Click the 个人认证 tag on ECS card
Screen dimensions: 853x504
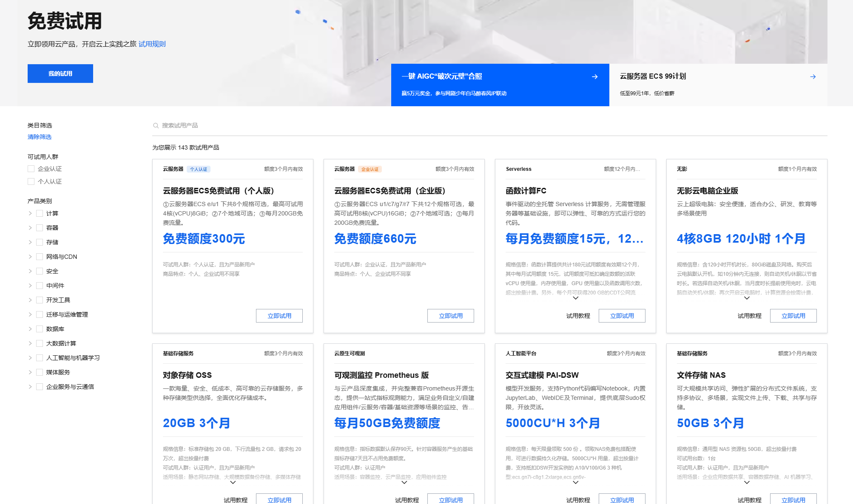[199, 169]
